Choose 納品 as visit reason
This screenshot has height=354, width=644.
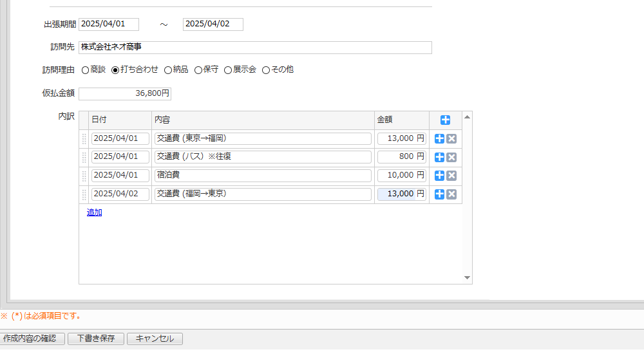(168, 70)
